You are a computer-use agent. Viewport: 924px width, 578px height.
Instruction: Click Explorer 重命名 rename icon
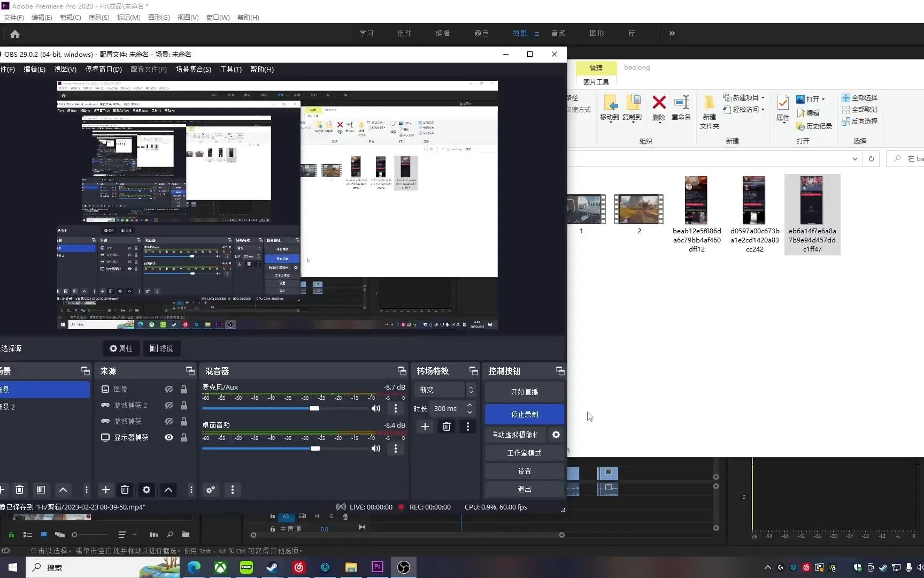click(681, 108)
